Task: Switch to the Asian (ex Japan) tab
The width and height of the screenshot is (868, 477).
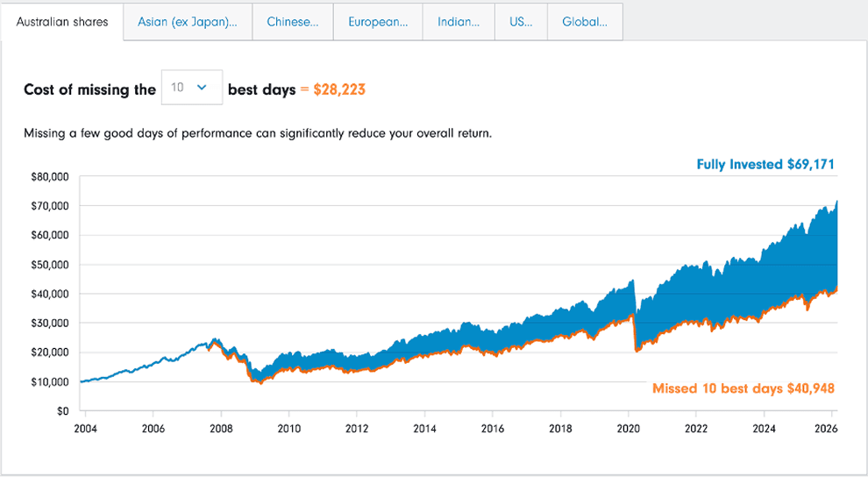Action: [187, 22]
